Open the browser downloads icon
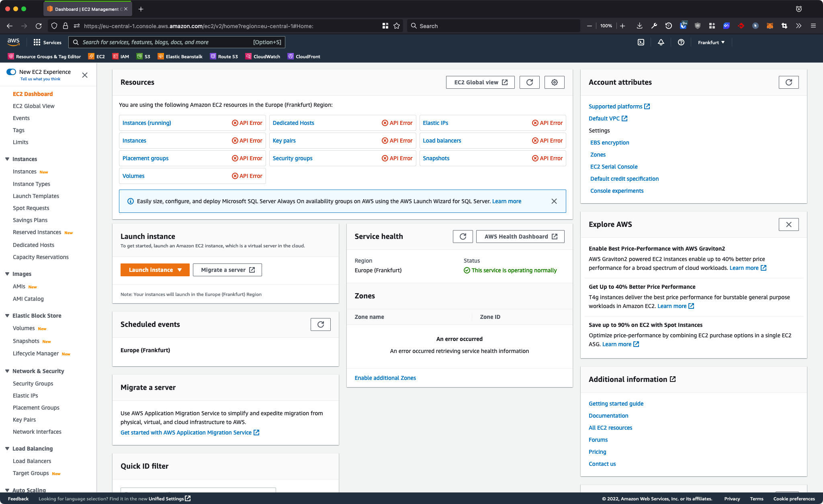This screenshot has width=823, height=504. pos(639,26)
